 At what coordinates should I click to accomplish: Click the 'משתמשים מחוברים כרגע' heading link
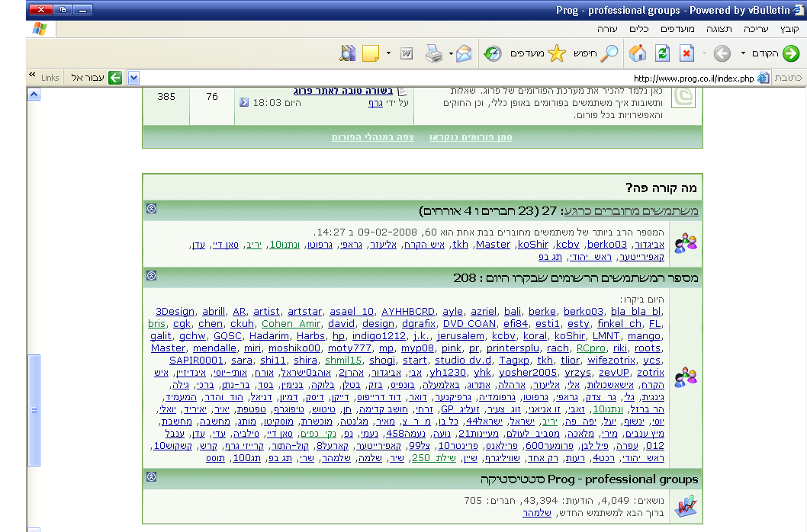[x=631, y=211]
